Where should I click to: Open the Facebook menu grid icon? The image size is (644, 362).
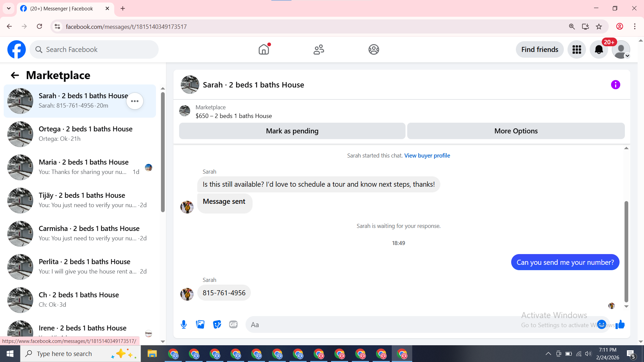coord(577,50)
